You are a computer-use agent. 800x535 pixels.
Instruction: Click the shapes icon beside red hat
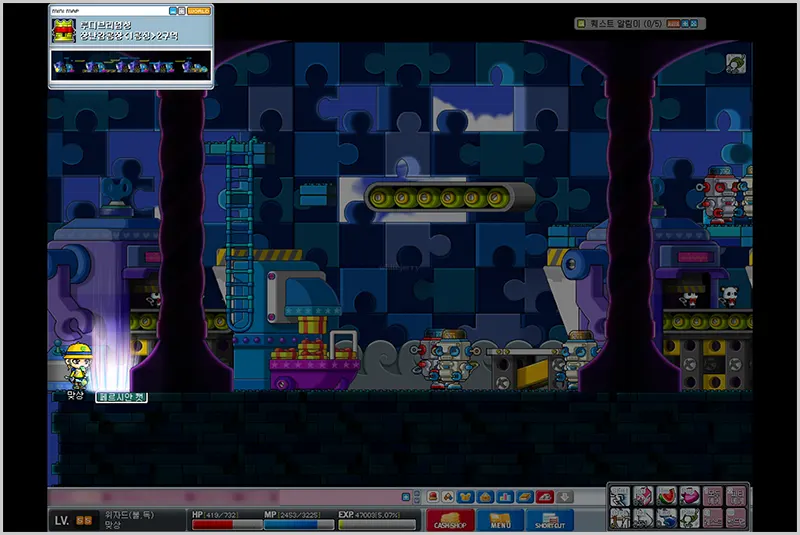448,497
